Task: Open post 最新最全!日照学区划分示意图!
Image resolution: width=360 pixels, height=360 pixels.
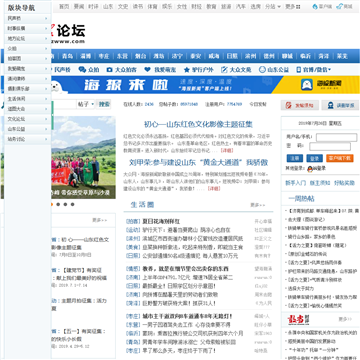Action: pos(179,286)
